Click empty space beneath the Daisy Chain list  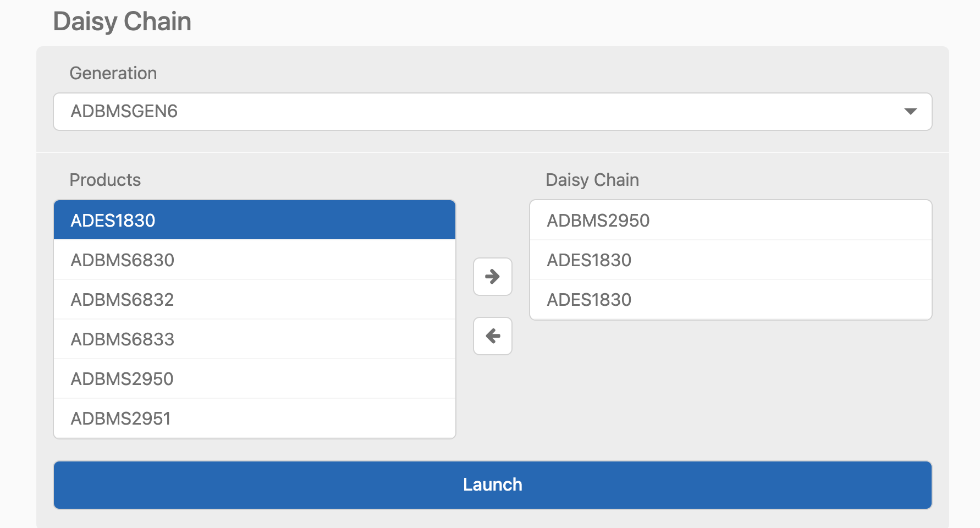pyautogui.click(x=730, y=385)
